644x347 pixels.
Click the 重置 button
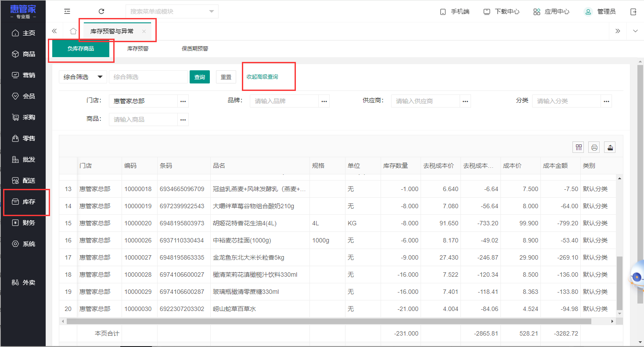226,77
